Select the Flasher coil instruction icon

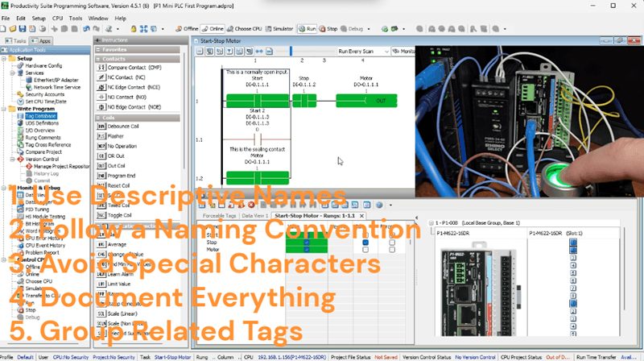coord(101,136)
